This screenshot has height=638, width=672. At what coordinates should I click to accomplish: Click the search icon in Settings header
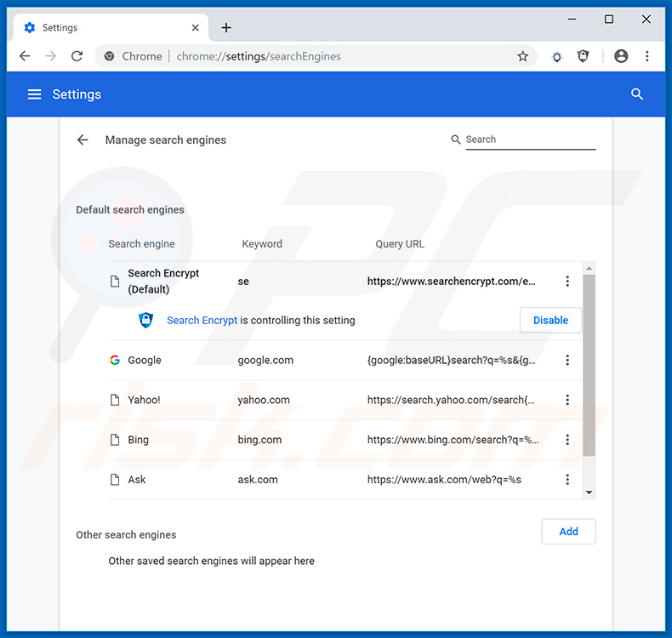coord(637,94)
